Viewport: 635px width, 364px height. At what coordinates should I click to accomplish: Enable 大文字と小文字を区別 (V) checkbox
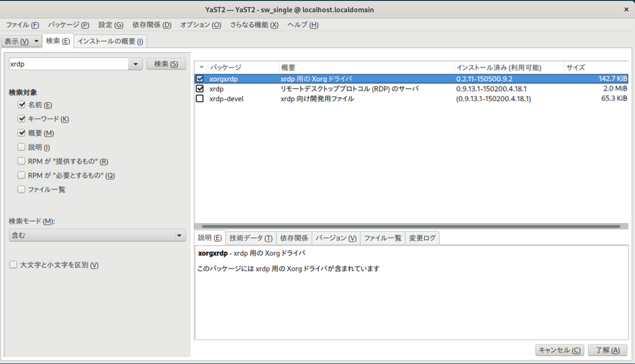point(13,265)
